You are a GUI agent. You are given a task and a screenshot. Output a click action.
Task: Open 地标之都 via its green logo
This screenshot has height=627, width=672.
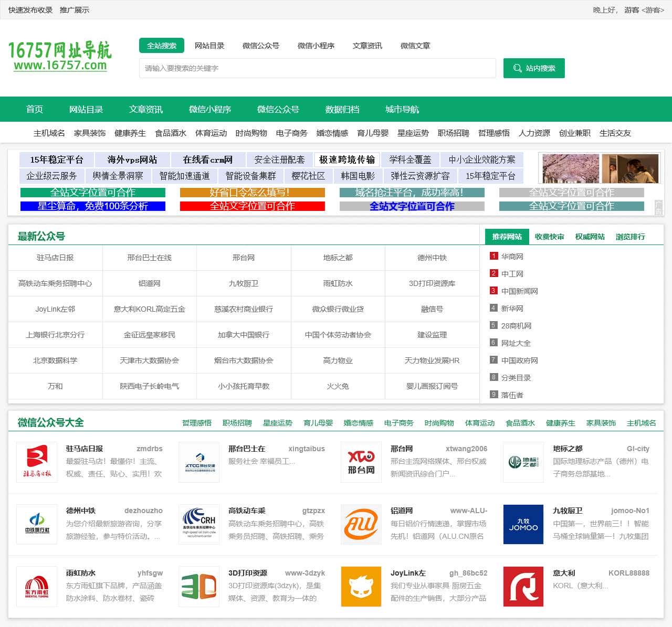523,462
